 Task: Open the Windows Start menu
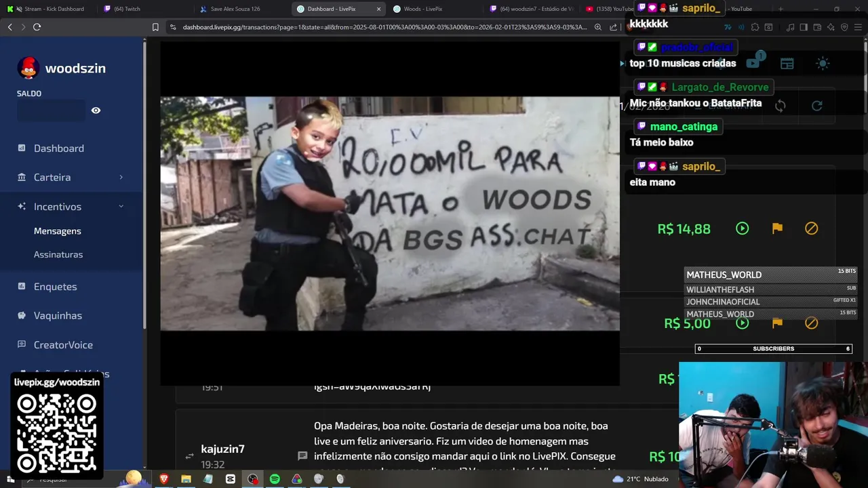coord(10,479)
